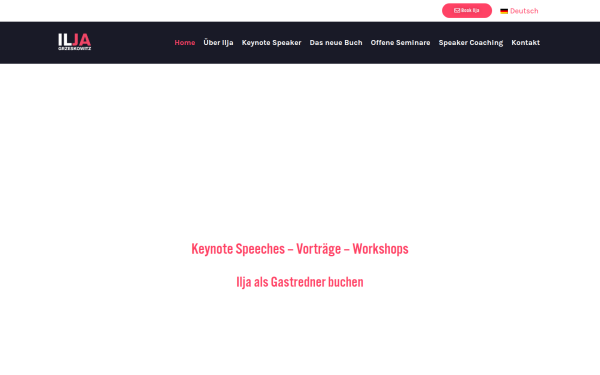Click the heading Keynote Speeches – Vorträge – Workshops

click(x=300, y=249)
